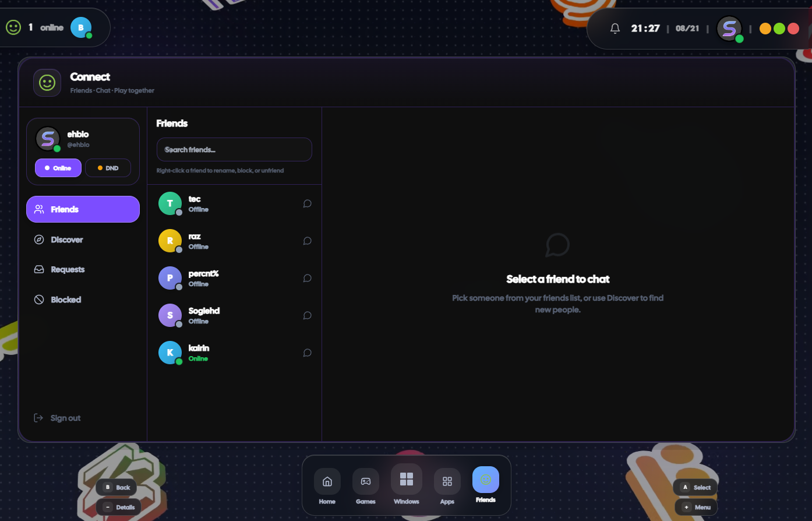This screenshot has height=521, width=812.
Task: Click the 21:27 clock
Action: (x=645, y=28)
